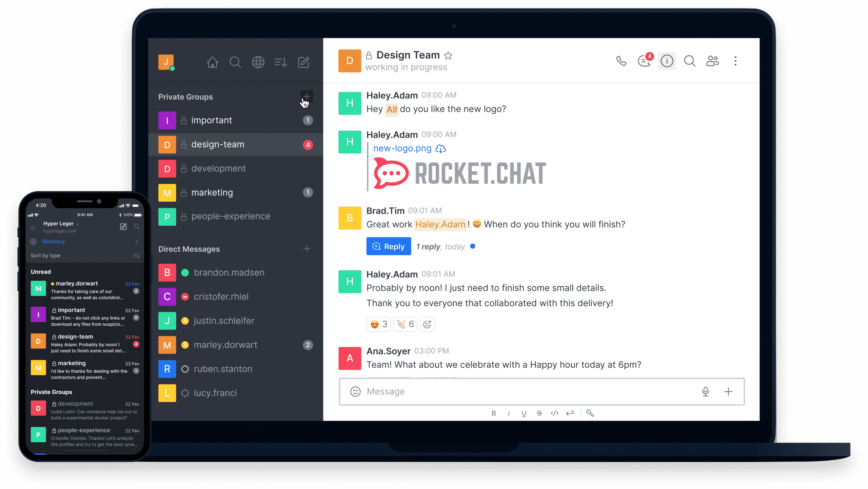Open brandon.madsen direct message
868x489 pixels.
[229, 272]
